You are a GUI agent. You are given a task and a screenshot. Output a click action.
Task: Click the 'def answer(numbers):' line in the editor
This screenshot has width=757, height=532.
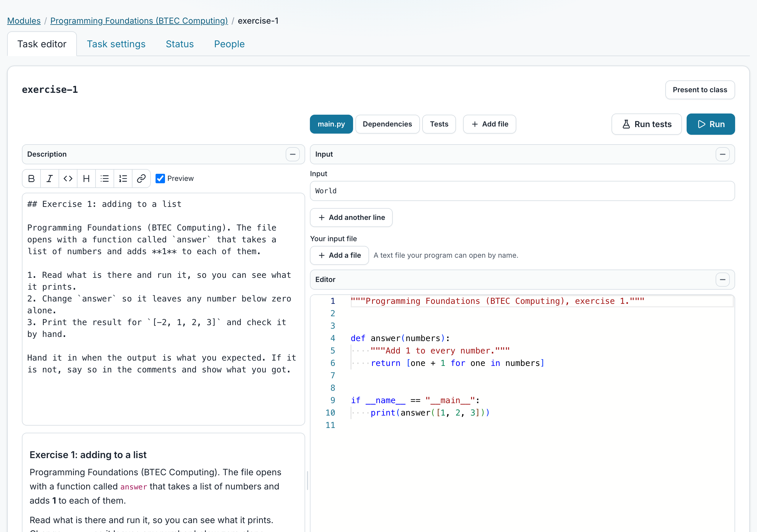click(400, 338)
